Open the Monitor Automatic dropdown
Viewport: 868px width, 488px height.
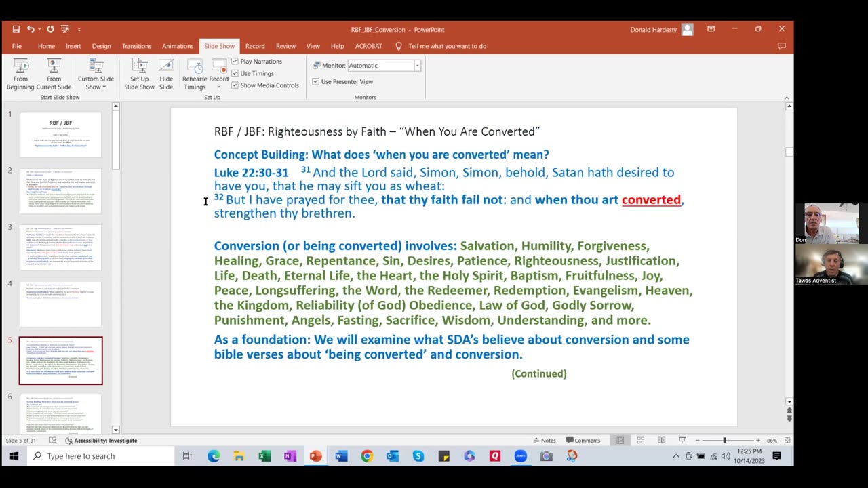tap(417, 66)
